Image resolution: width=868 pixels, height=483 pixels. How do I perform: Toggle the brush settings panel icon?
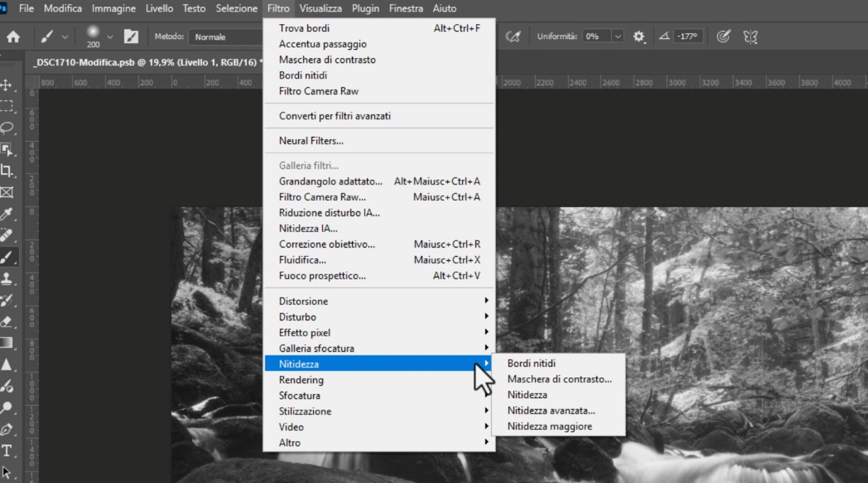tap(131, 36)
